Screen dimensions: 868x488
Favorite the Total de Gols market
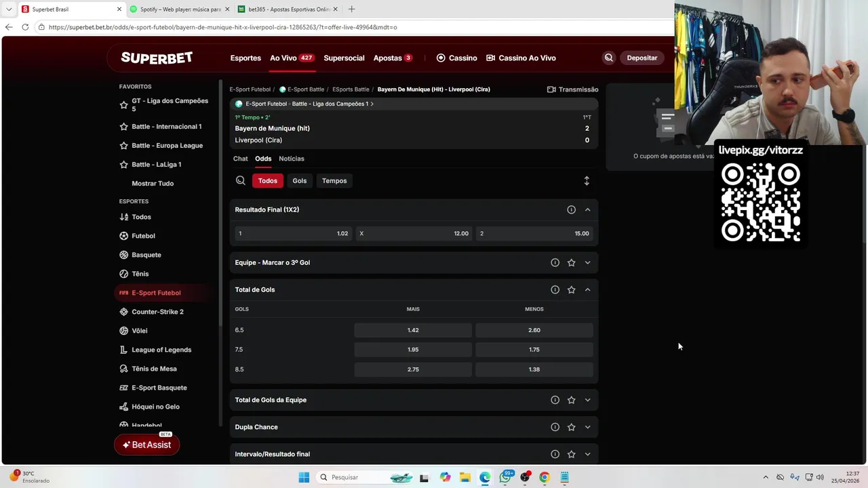pyautogui.click(x=571, y=289)
